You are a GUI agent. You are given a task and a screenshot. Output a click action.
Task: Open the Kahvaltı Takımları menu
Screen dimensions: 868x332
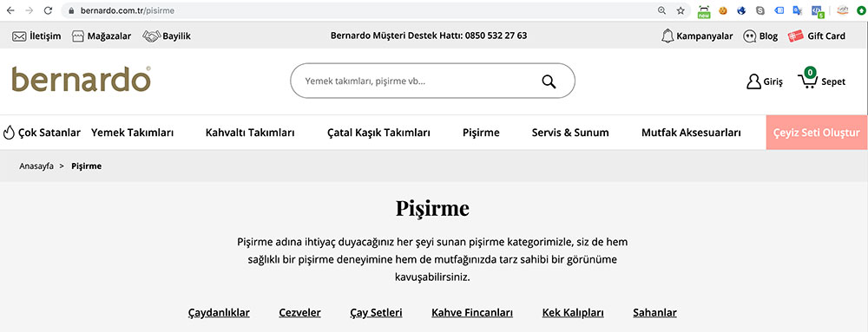[250, 133]
